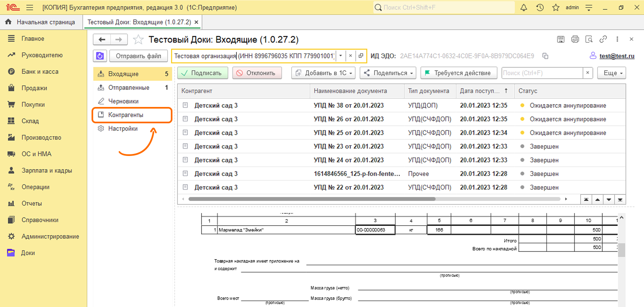
Task: Click the Подписать button
Action: (203, 73)
